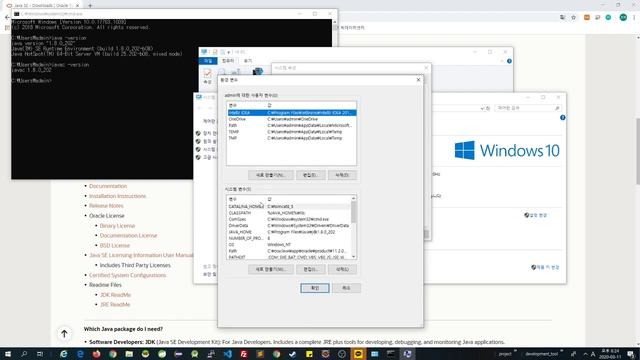The width and height of the screenshot is (640, 360).
Task: Click New button under user variables
Action: click(270, 175)
